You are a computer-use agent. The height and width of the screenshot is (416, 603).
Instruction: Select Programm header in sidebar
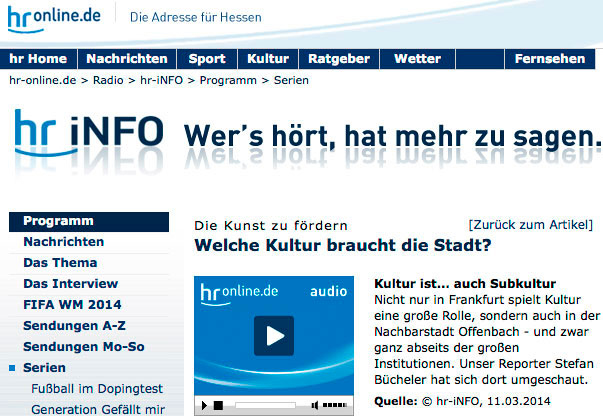[x=89, y=221]
